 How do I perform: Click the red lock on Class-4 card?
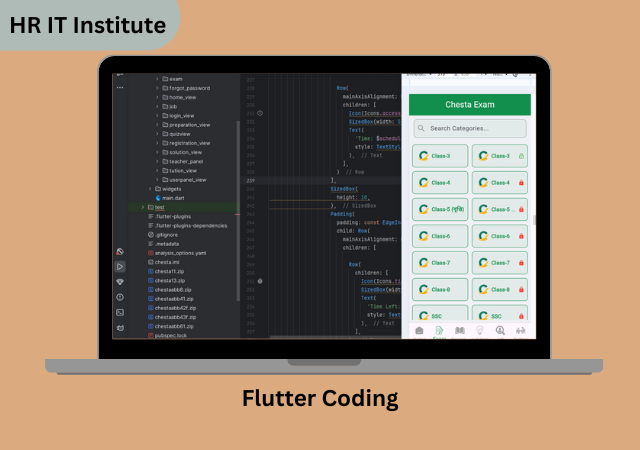[x=521, y=183]
